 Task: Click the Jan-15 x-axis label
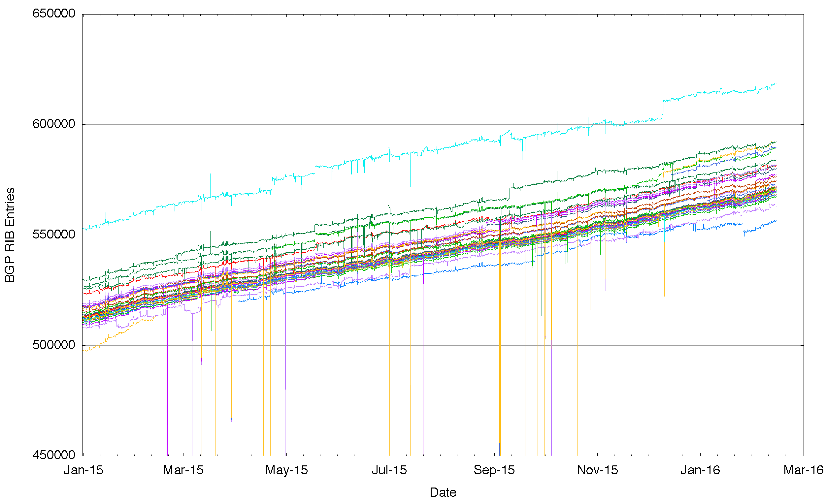coord(83,470)
